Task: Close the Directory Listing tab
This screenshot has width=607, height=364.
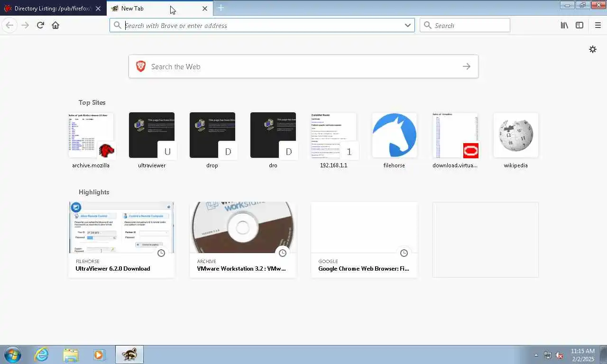Action: coord(98,9)
